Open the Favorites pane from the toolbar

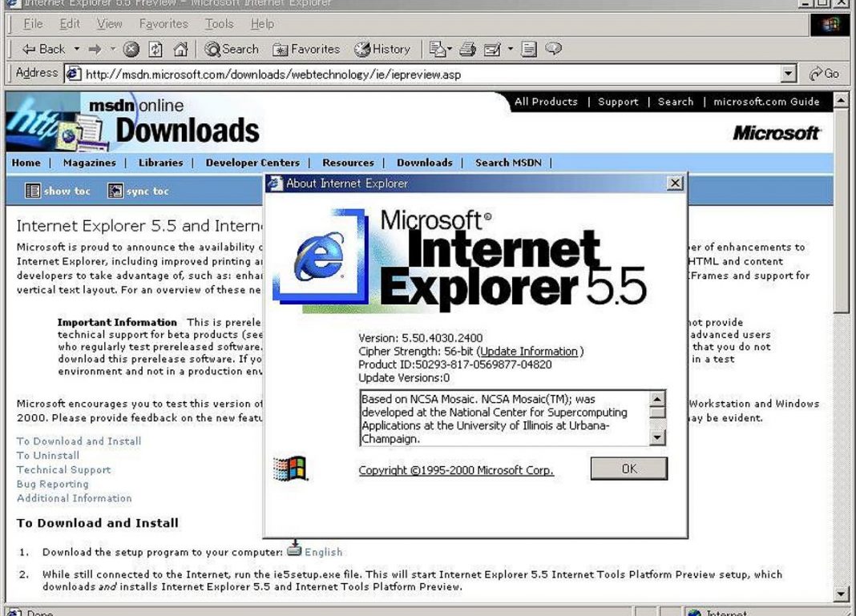click(306, 49)
